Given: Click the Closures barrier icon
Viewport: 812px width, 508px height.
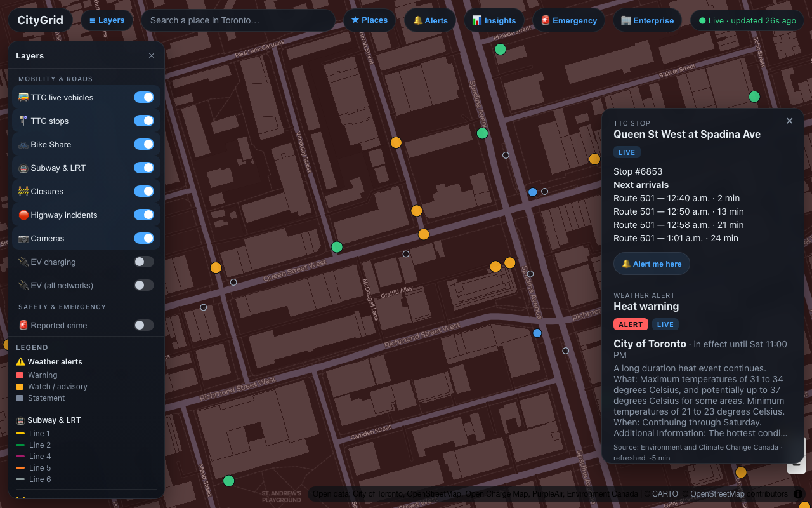Looking at the screenshot, I should tap(23, 191).
